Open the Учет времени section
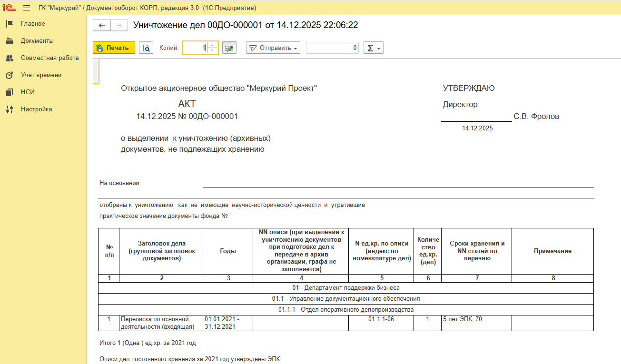 pyautogui.click(x=41, y=75)
